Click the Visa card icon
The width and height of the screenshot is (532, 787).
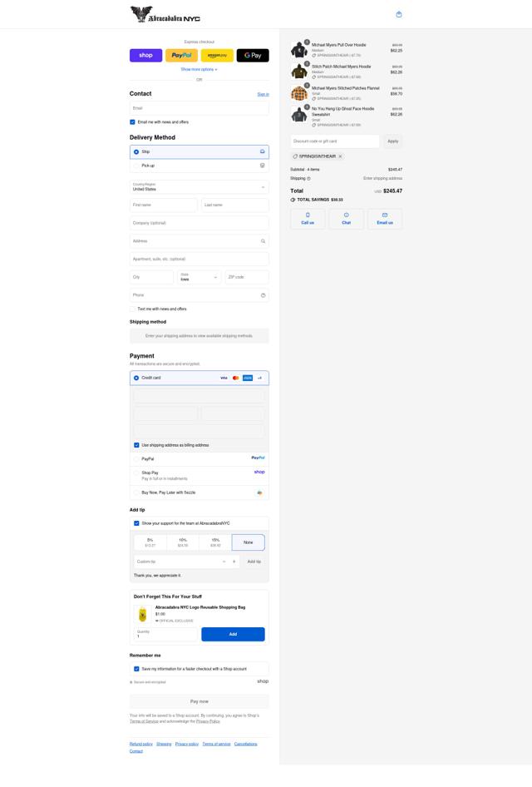click(224, 378)
